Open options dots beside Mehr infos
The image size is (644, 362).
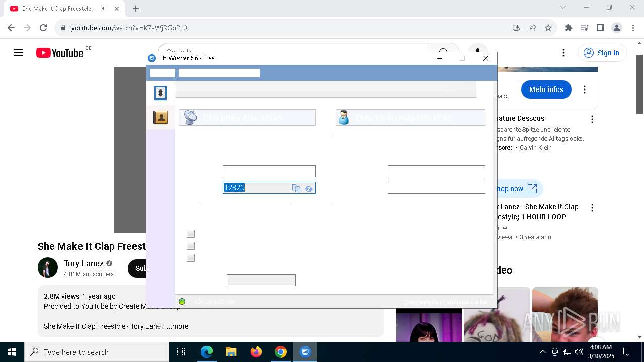[x=585, y=89]
